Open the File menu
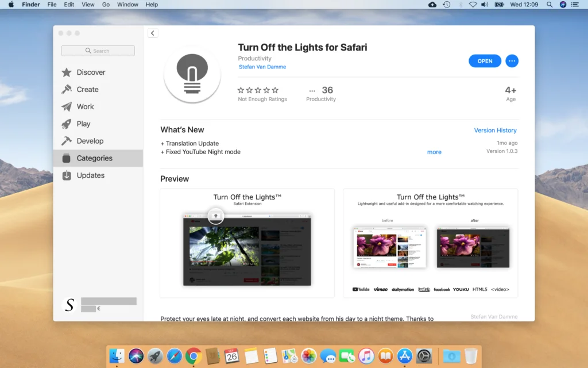 [x=52, y=5]
